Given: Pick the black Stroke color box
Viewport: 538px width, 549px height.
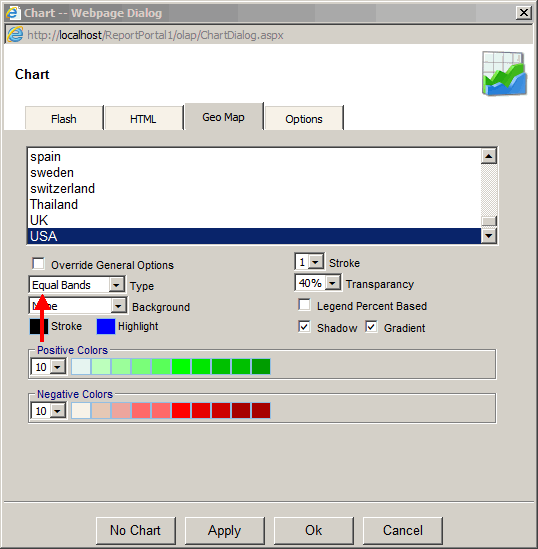Looking at the screenshot, I should tap(39, 326).
